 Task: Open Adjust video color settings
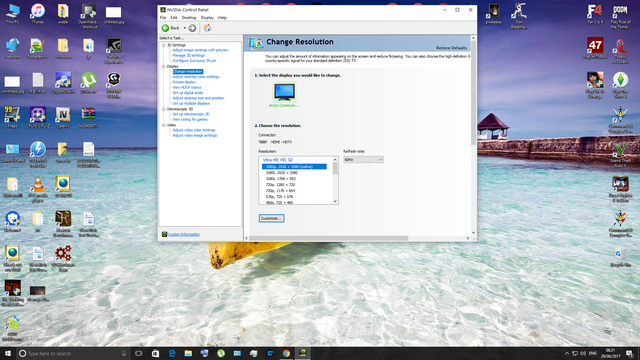pyautogui.click(x=193, y=130)
